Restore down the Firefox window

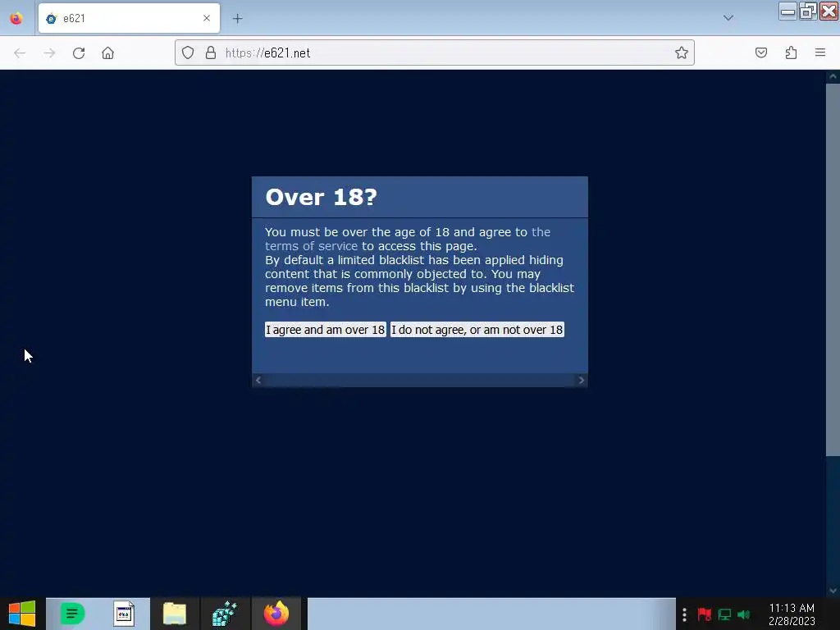808,11
